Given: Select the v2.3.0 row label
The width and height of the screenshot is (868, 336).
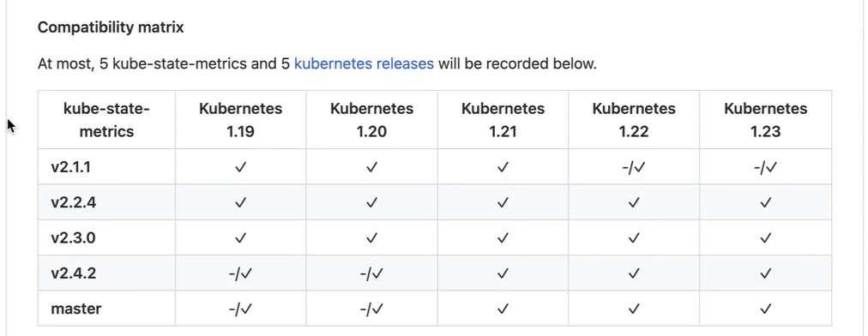Looking at the screenshot, I should pyautogui.click(x=73, y=238).
